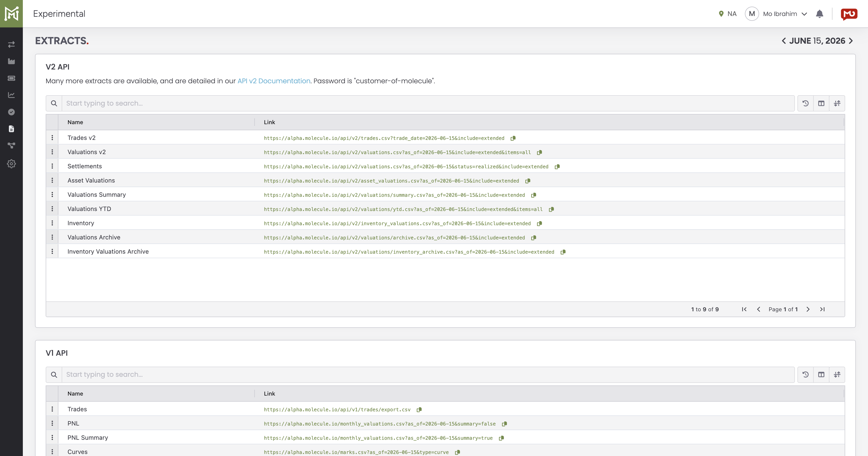This screenshot has height=456, width=868.
Task: Open the ticket sidebar icon
Action: click(x=11, y=78)
